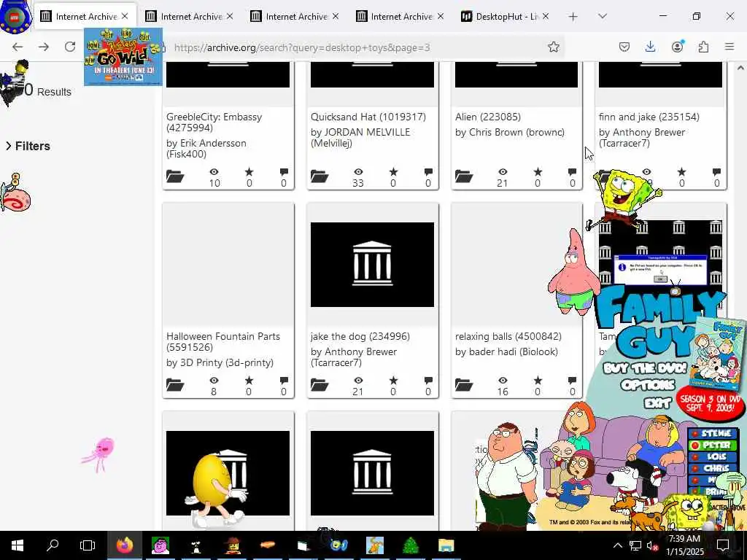This screenshot has width=747, height=560.
Task: Click the archive.org address bar
Action: point(357,47)
